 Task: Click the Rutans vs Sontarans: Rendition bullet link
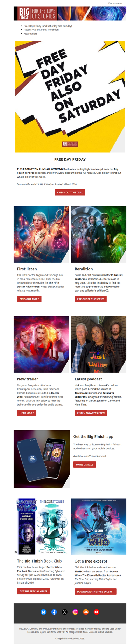point(41,30)
